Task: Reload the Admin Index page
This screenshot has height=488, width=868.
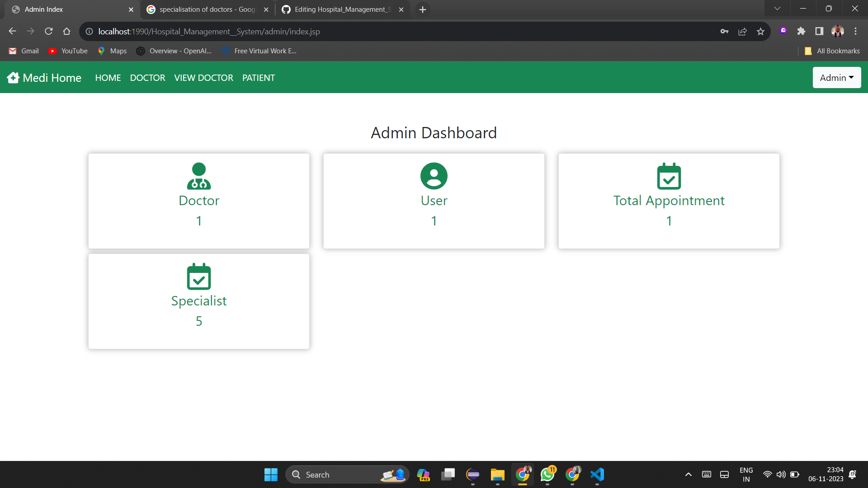Action: (x=48, y=31)
